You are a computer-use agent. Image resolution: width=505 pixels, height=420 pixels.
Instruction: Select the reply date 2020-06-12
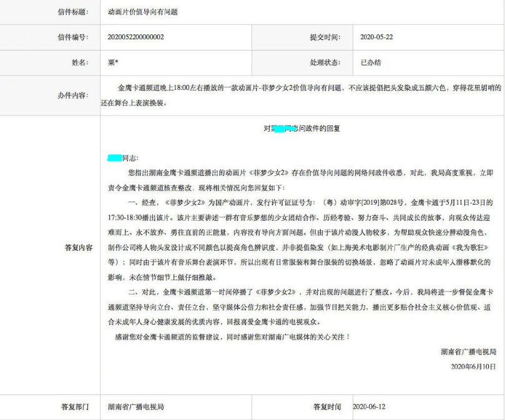pos(371,406)
